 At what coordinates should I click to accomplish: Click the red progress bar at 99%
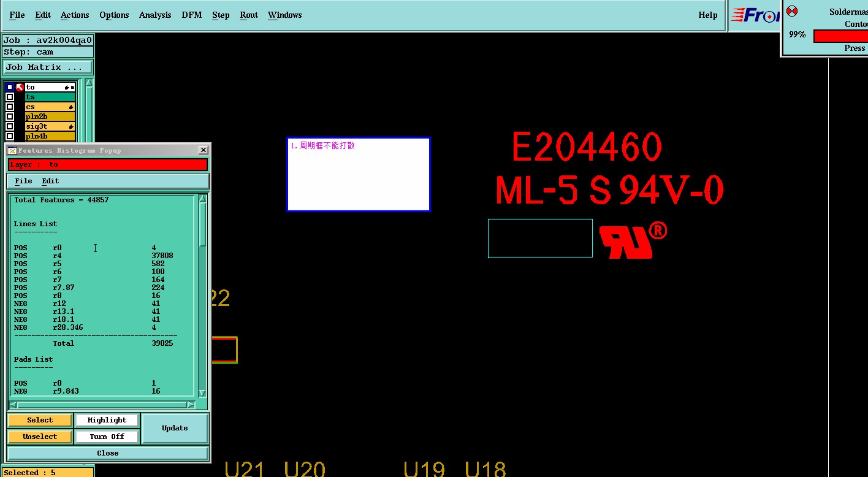click(840, 36)
